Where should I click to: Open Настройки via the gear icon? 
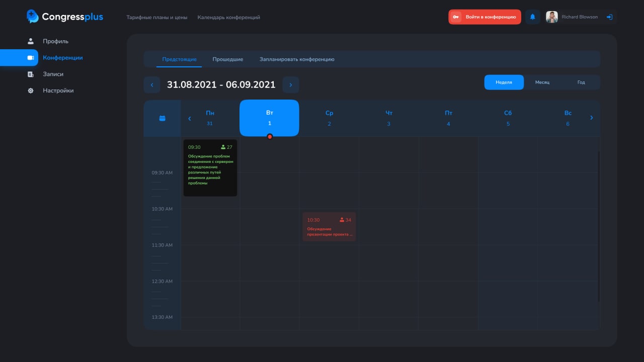pos(31,90)
